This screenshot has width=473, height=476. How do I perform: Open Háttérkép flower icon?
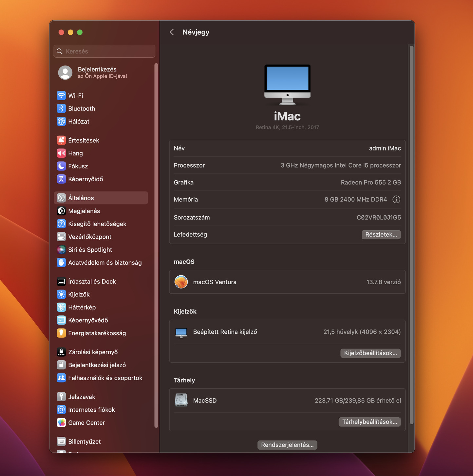(x=61, y=307)
